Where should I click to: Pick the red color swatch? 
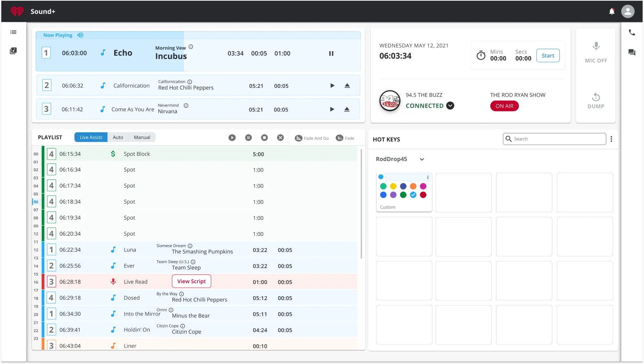pos(423,195)
